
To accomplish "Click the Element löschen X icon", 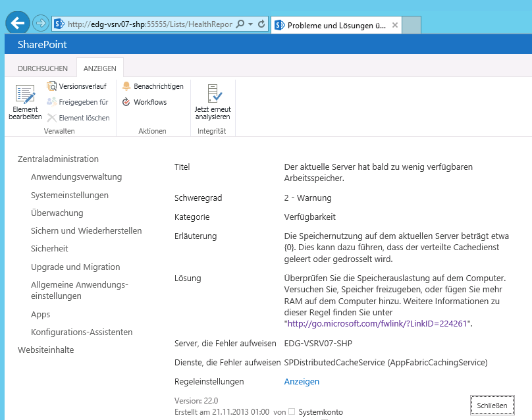I will tap(51, 118).
